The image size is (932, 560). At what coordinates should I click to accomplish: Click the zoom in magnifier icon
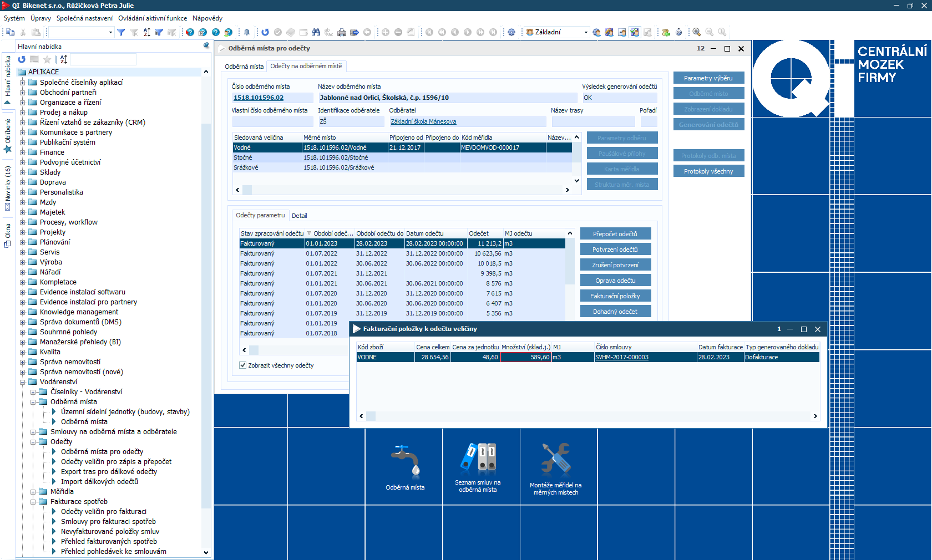tap(697, 32)
